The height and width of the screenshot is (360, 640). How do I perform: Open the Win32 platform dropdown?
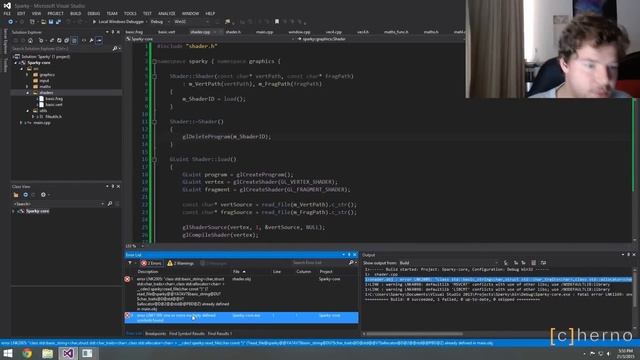point(191,22)
